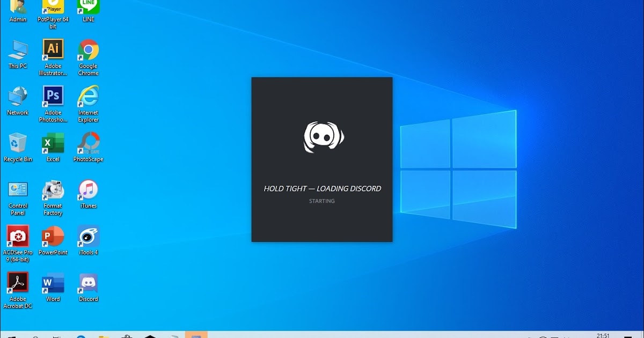Open This PC from the desktop

pyautogui.click(x=18, y=49)
